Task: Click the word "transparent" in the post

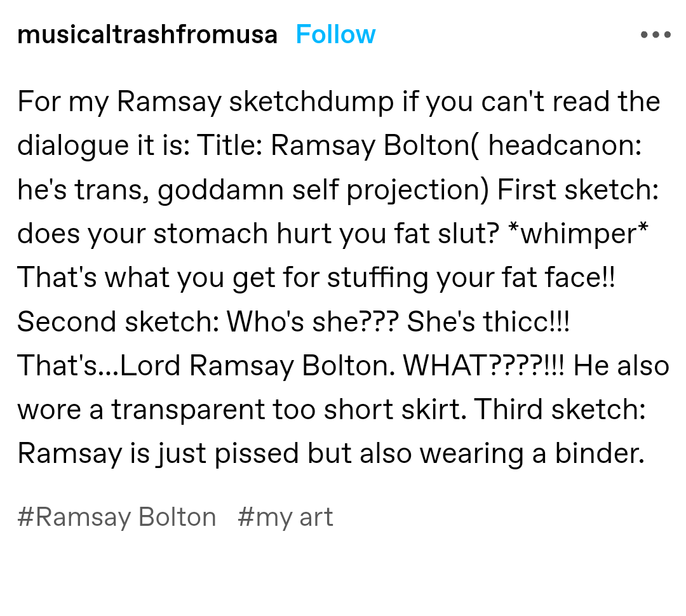Action: click(189, 410)
